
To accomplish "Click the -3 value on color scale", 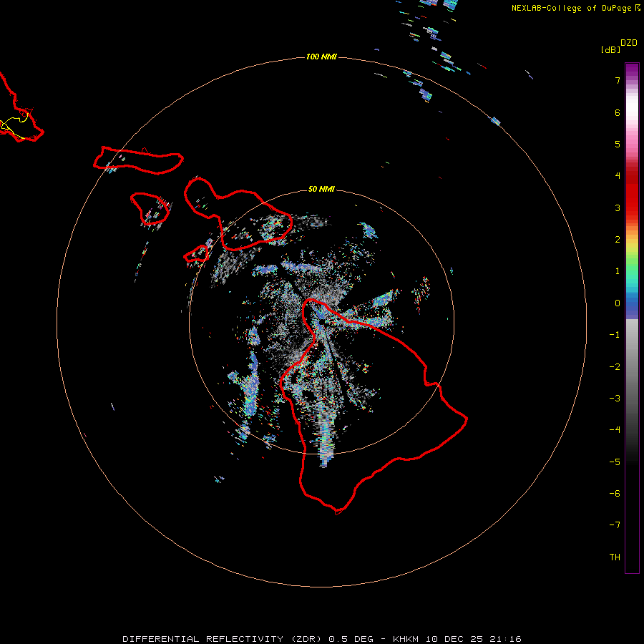I will pos(615,398).
